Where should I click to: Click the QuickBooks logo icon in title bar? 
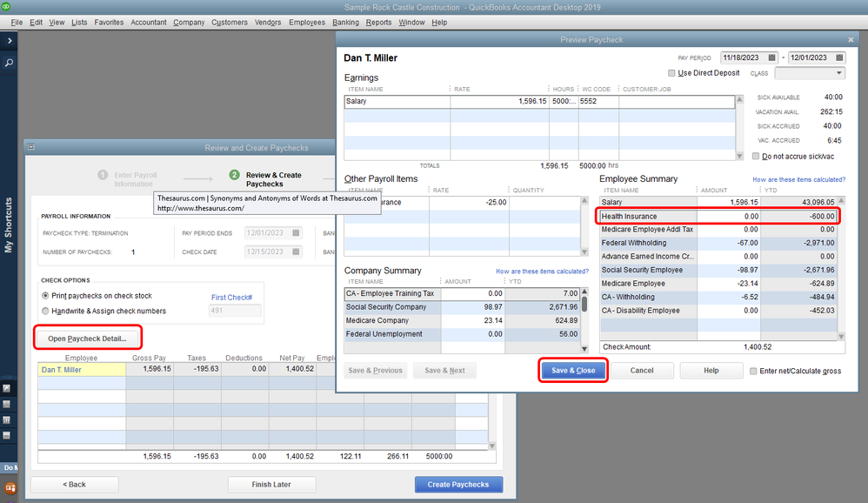click(6, 6)
